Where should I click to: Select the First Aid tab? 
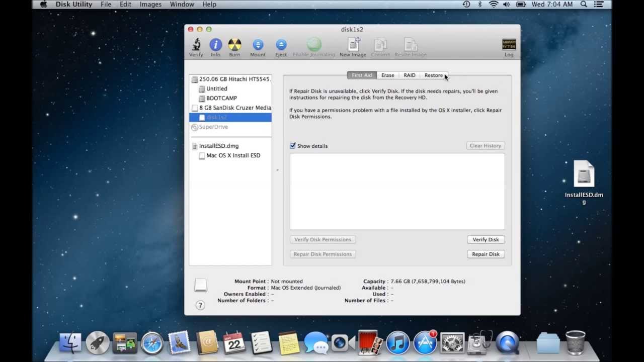tap(362, 75)
